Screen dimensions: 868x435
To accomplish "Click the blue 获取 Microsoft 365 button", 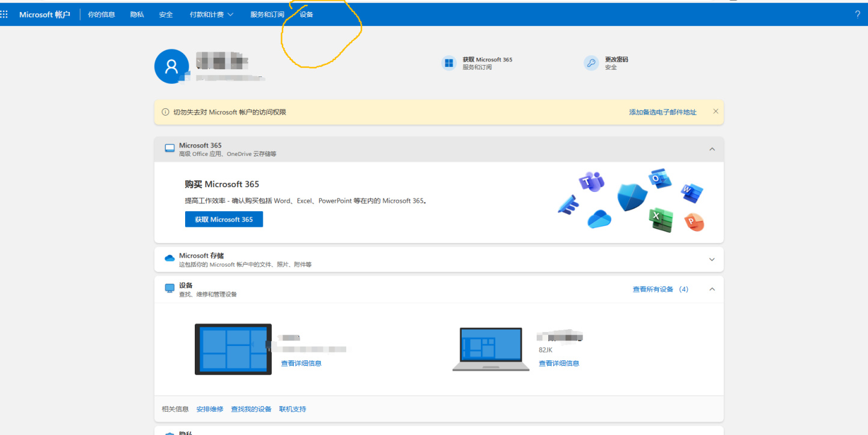I will (224, 220).
